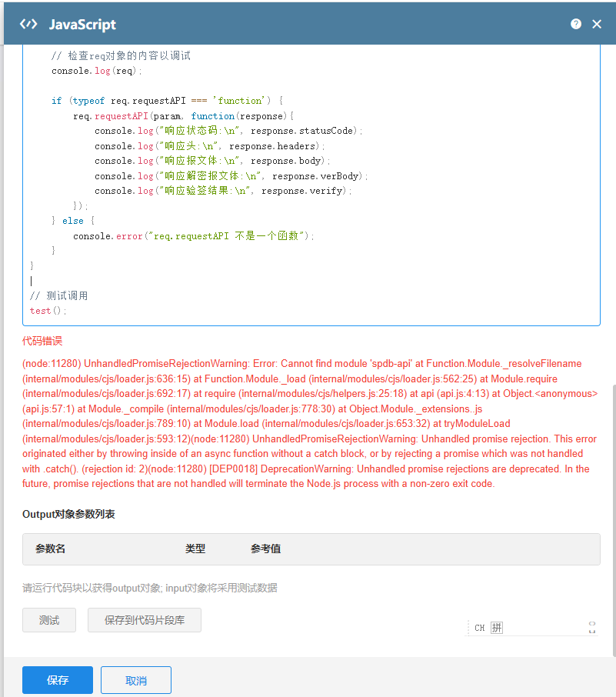This screenshot has height=697, width=616.
Task: Click the 参数名 column header
Action: (x=50, y=549)
